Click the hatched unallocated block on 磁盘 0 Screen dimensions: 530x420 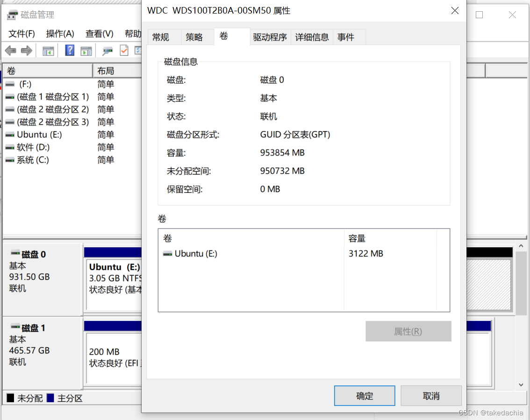coord(488,285)
